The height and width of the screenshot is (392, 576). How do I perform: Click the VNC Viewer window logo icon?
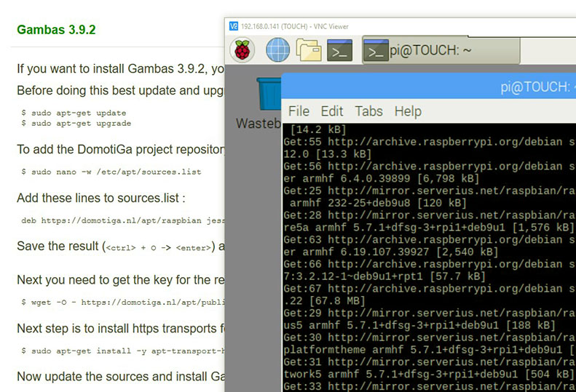(234, 26)
